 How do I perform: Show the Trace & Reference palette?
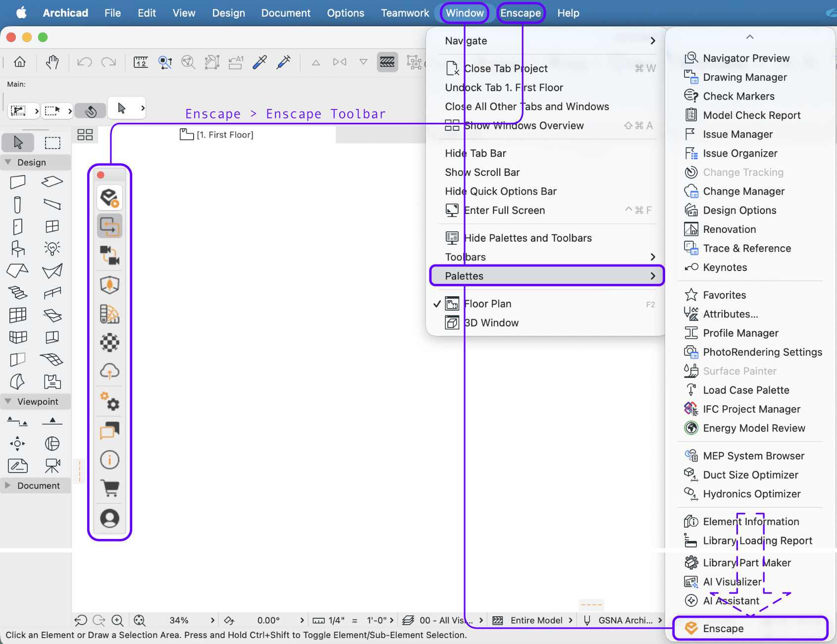coord(750,248)
